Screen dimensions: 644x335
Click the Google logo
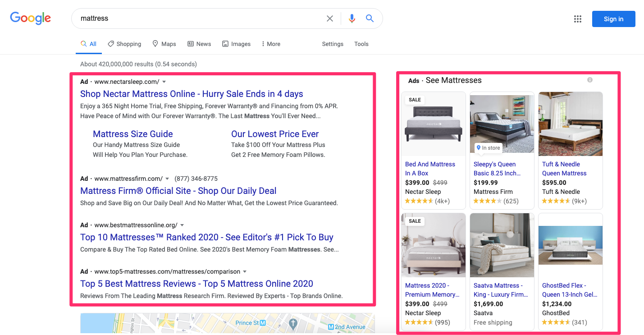[x=31, y=18]
